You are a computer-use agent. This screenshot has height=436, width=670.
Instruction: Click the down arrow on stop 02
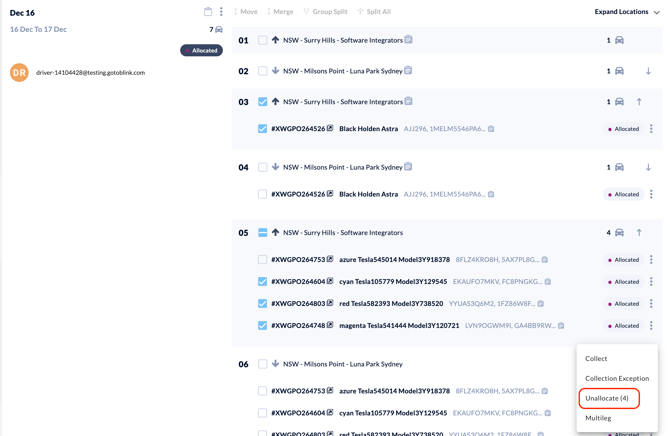coord(648,71)
